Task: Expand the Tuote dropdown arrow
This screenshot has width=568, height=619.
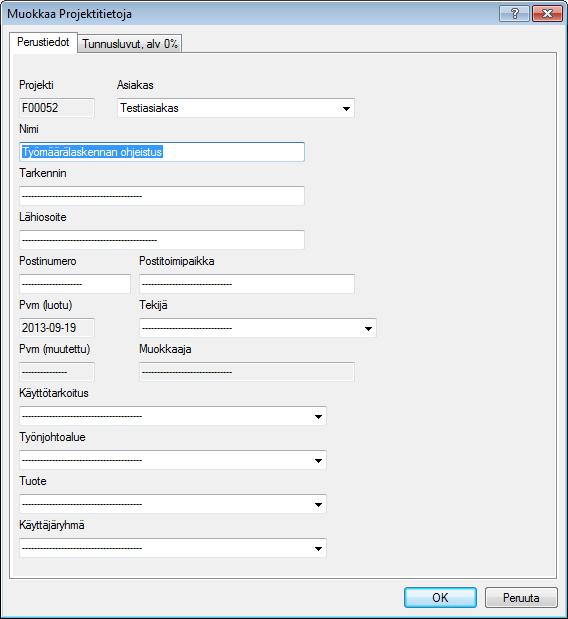Action: [318, 504]
